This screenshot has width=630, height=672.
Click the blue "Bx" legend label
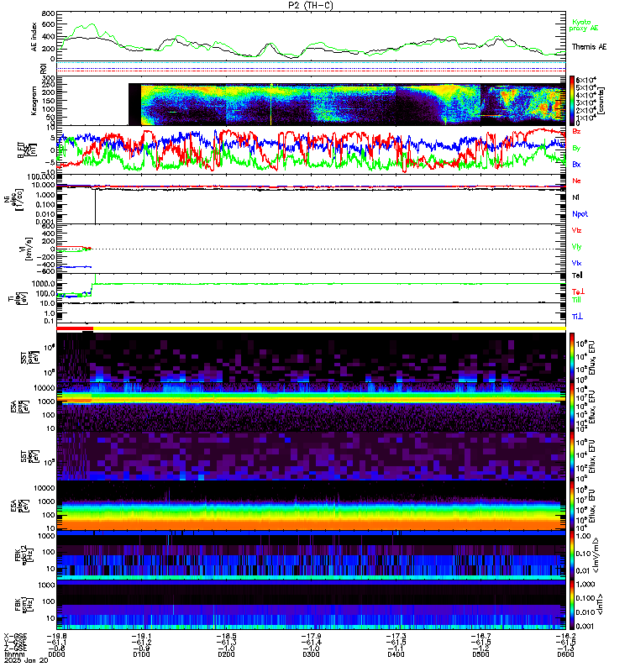576,164
